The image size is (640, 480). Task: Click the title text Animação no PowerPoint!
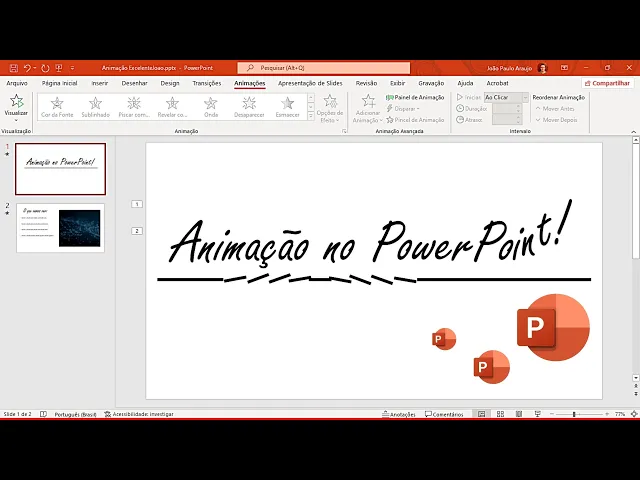369,233
